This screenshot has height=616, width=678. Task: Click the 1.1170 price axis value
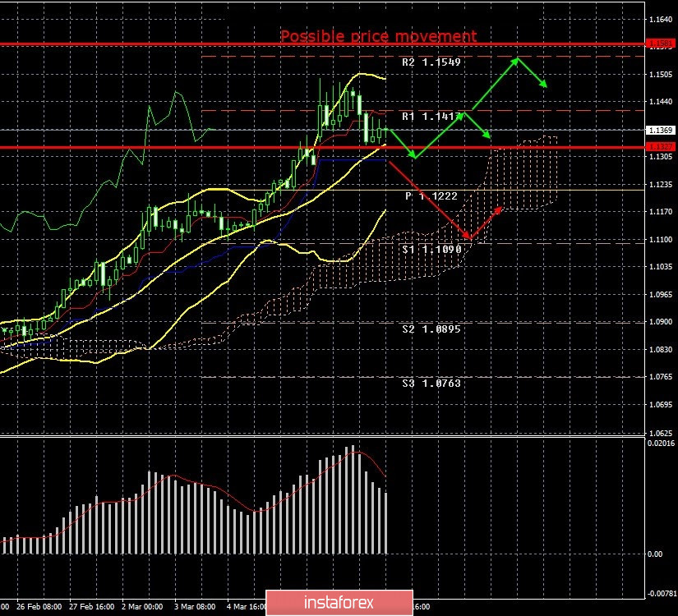tap(661, 212)
